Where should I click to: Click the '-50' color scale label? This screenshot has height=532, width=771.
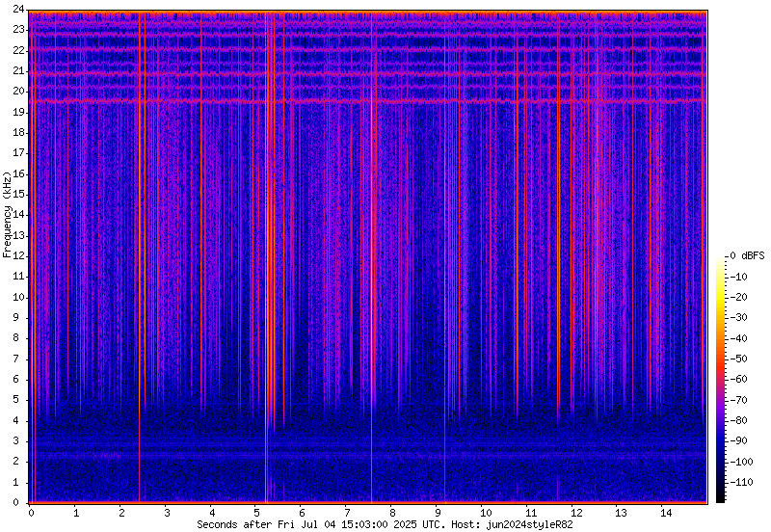(737, 359)
